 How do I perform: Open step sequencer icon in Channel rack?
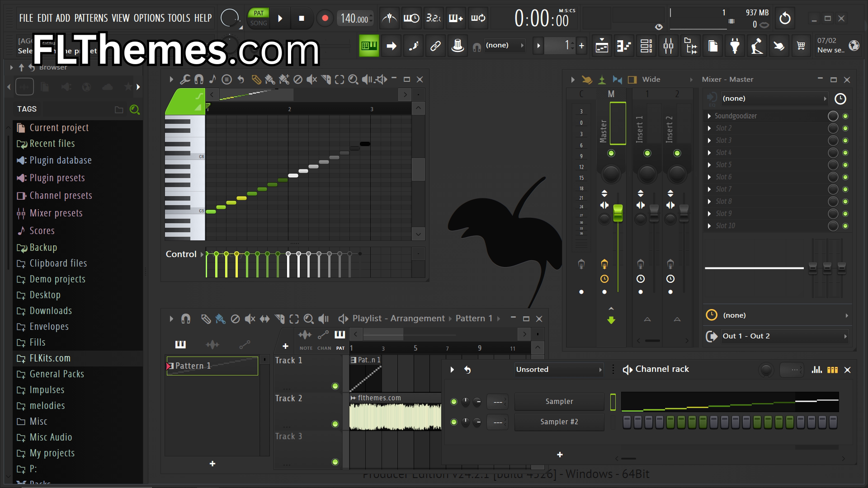[x=832, y=370]
